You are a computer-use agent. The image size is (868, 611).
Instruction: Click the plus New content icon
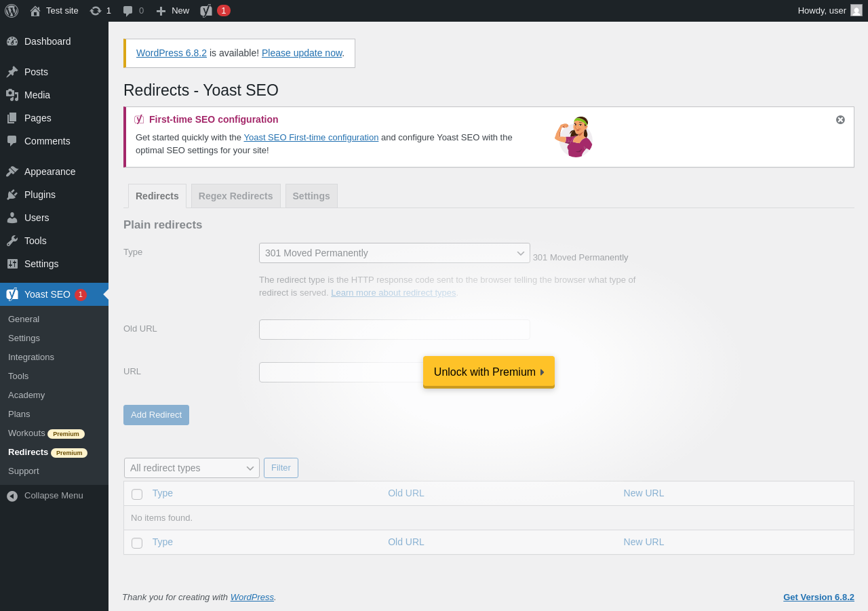click(x=161, y=11)
